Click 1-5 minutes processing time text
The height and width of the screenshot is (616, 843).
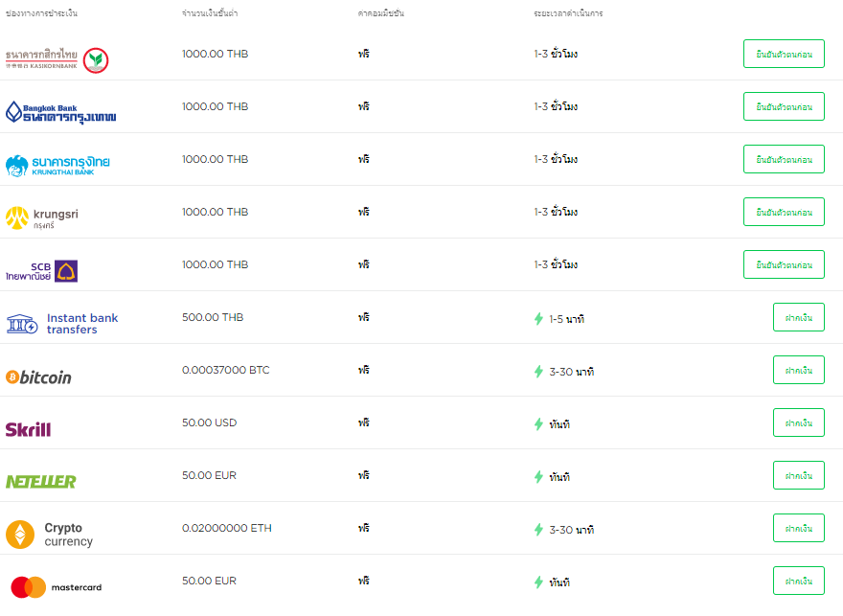(x=567, y=319)
